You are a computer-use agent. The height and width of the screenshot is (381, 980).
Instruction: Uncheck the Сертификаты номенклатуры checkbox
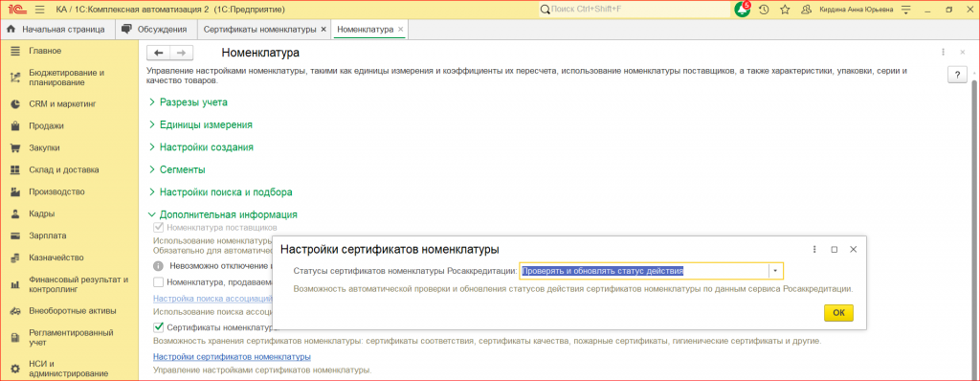point(159,326)
